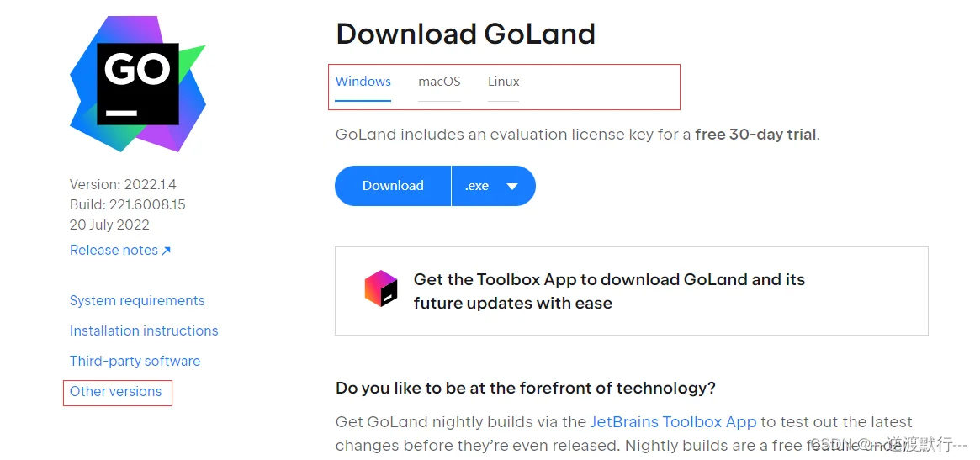This screenshot has width=980, height=460.
Task: Go to Other versions
Action: [x=115, y=391]
